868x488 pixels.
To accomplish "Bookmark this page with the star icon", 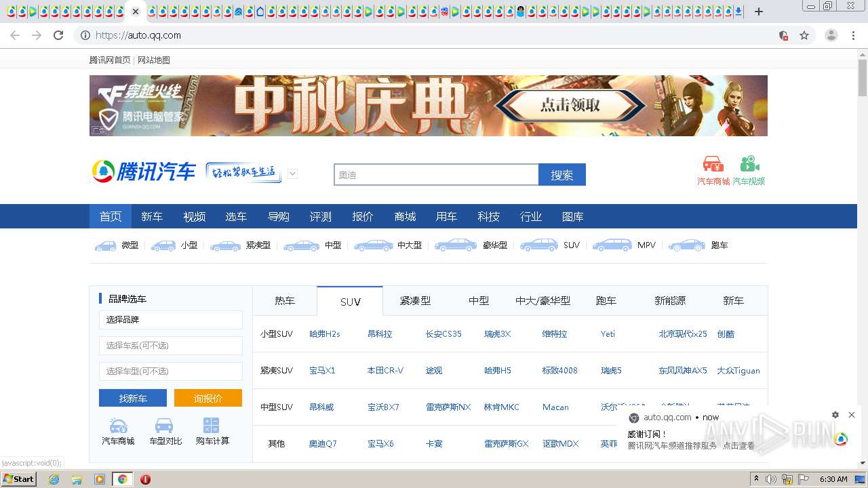I will click(x=804, y=35).
